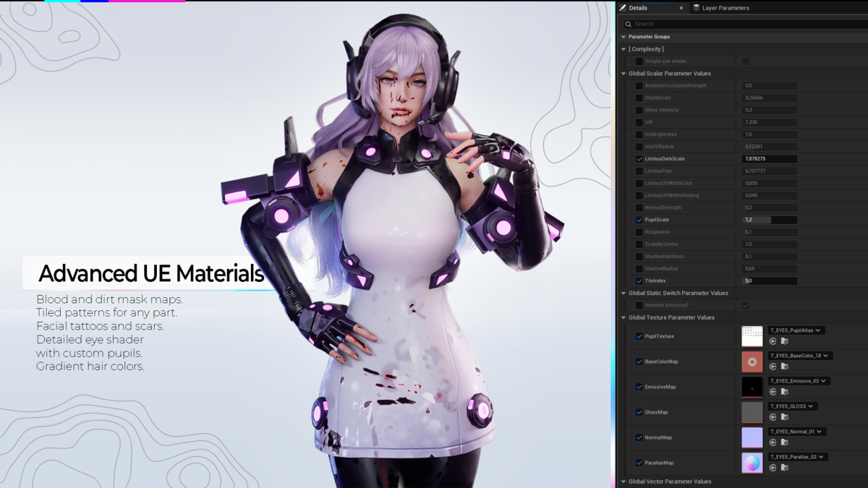Viewport: 868px width, 488px height.
Task: Browse to T_EYES_Parallax_02 asset via folder icon
Action: [784, 467]
